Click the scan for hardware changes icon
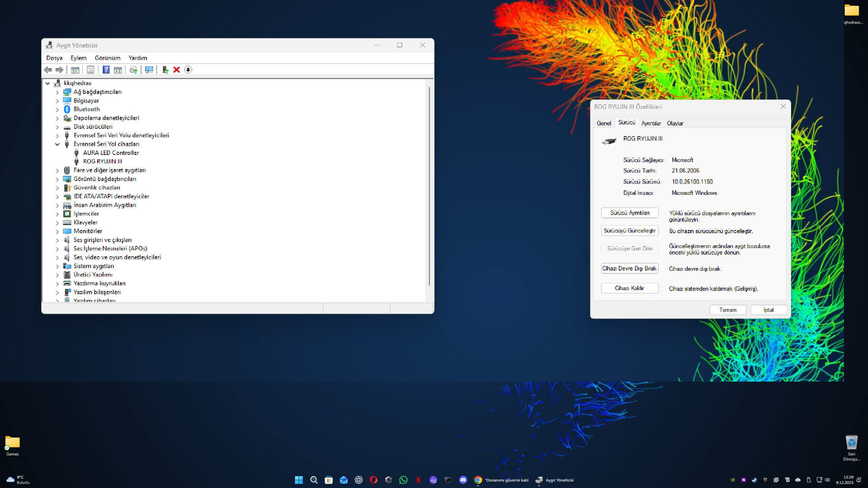 [149, 70]
